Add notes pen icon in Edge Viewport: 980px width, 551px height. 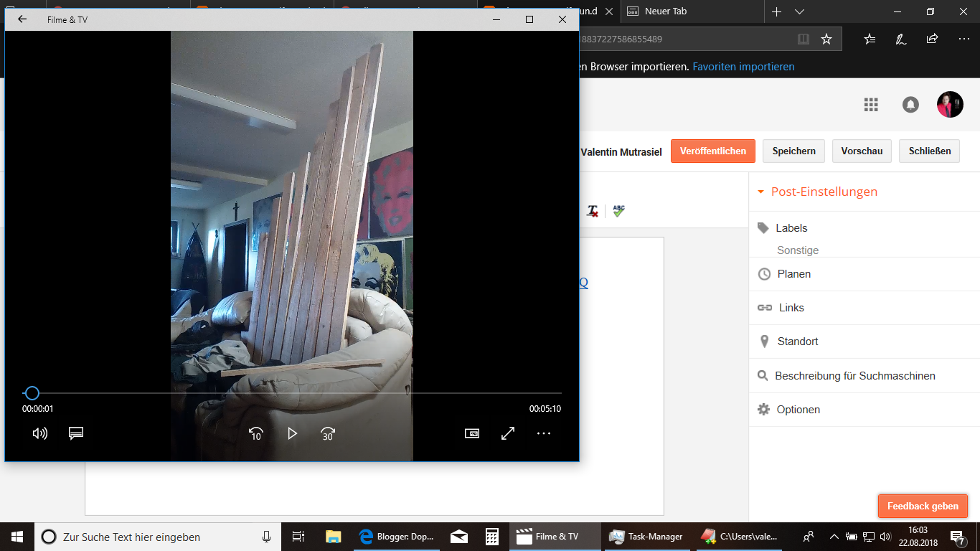(x=901, y=39)
